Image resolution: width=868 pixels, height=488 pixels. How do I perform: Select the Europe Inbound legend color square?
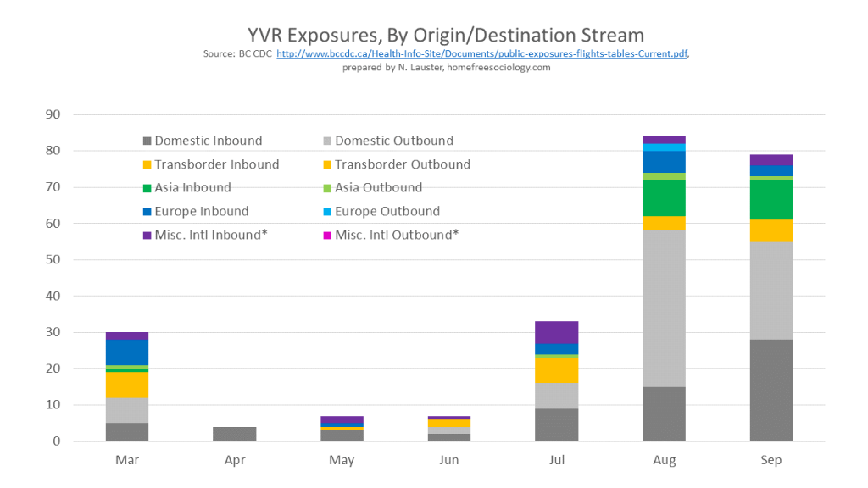[147, 212]
